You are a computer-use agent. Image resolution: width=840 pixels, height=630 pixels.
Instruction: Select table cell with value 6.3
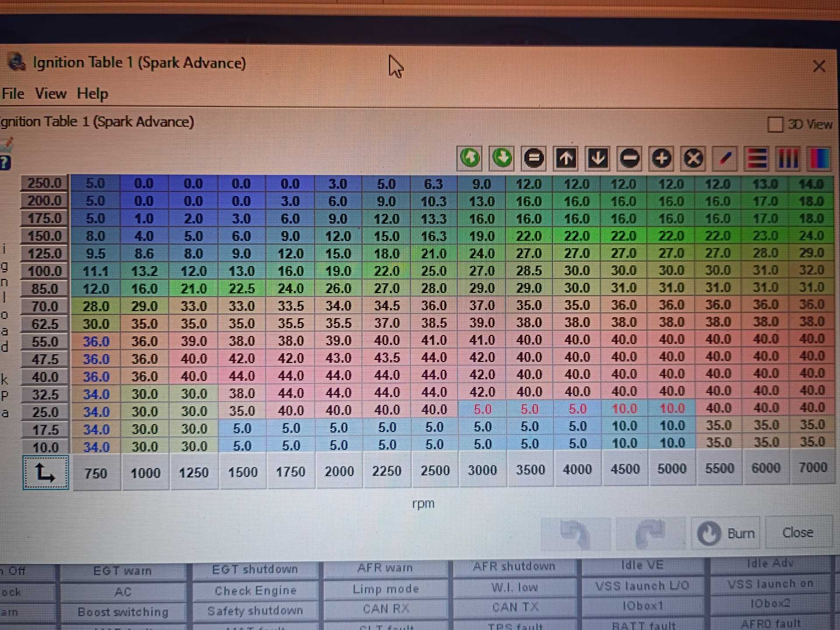click(x=434, y=184)
